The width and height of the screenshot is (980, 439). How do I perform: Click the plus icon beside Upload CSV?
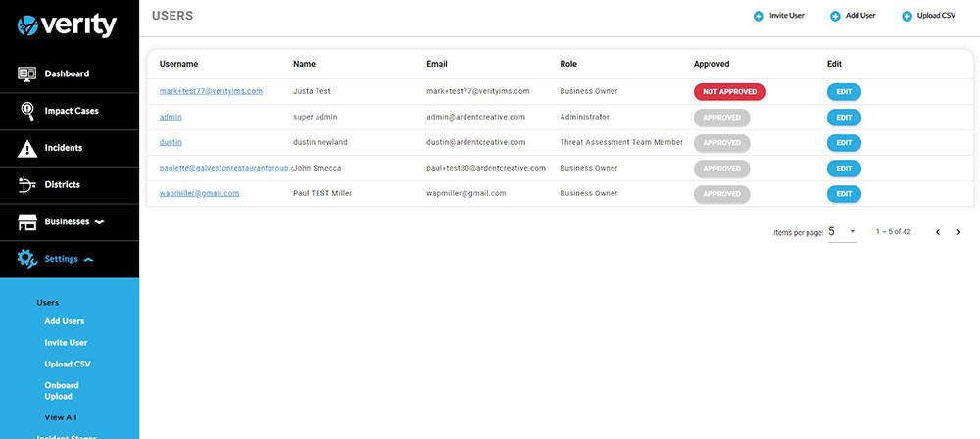906,17
